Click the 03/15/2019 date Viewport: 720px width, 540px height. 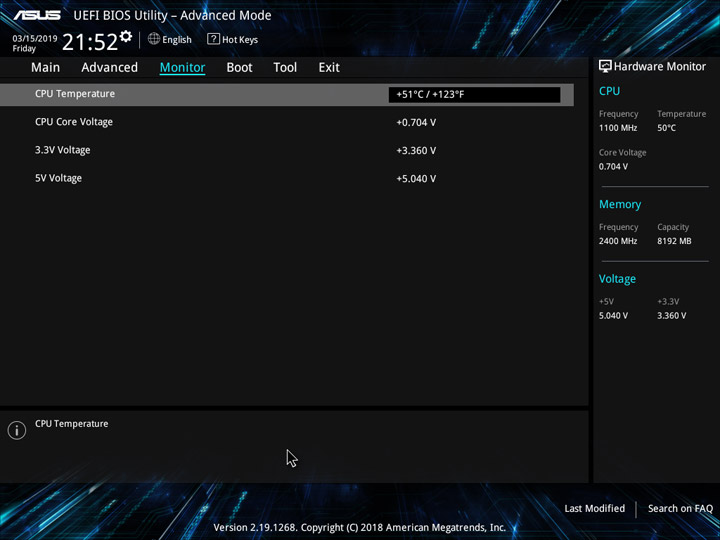click(x=35, y=39)
